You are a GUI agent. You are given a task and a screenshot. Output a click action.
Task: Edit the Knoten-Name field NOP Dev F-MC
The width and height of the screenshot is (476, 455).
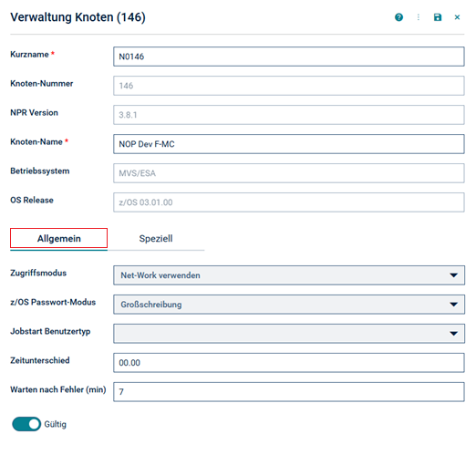[289, 144]
